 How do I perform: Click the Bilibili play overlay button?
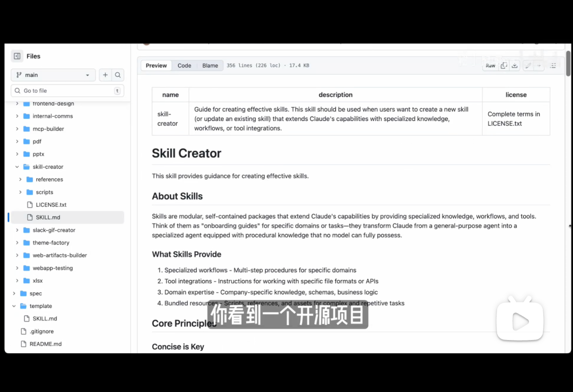(x=519, y=319)
